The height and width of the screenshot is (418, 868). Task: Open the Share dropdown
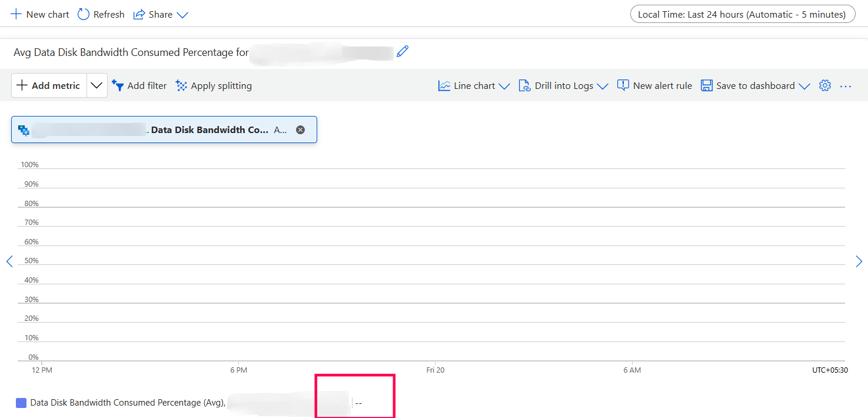[x=161, y=14]
